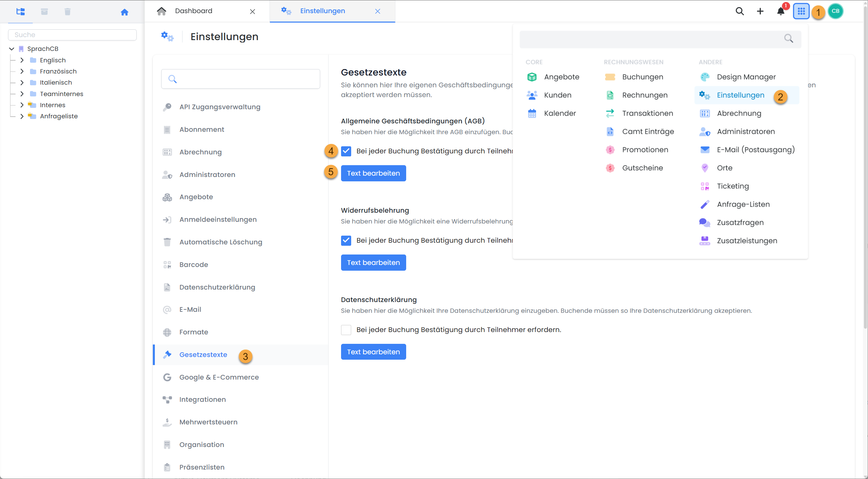
Task: Open the Gutscheine app
Action: (642, 168)
